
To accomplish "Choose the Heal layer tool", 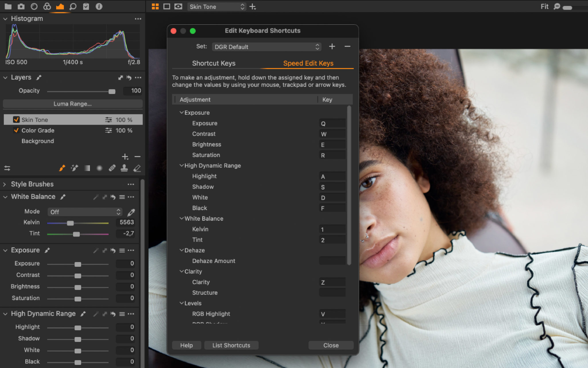I will click(x=112, y=168).
